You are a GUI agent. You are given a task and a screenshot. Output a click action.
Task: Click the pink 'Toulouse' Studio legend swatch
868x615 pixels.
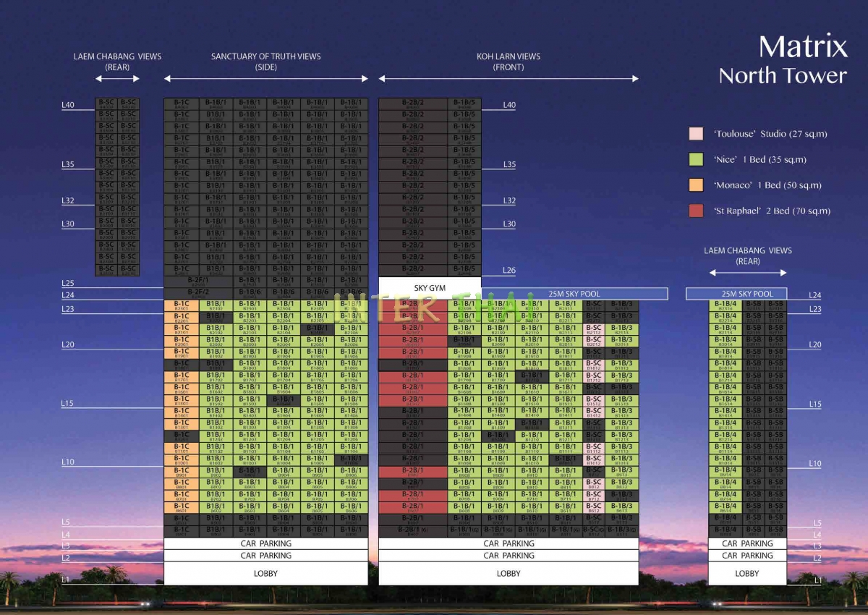(x=696, y=134)
